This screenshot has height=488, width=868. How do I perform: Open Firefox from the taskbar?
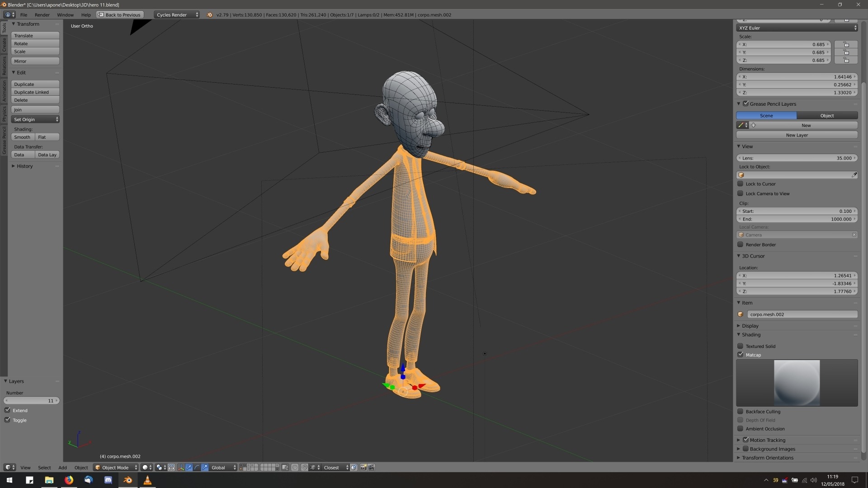[69, 480]
